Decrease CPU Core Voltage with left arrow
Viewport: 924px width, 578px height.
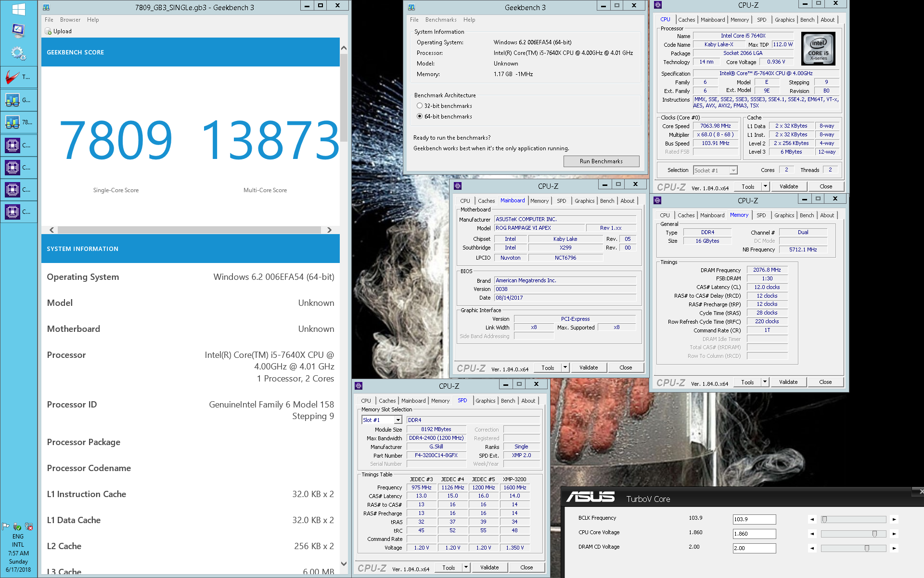pyautogui.click(x=812, y=534)
